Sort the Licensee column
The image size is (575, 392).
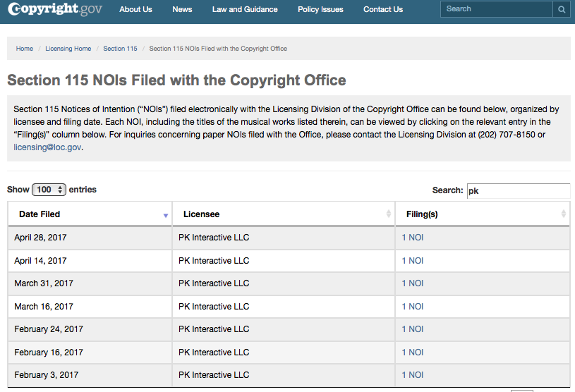[x=388, y=214]
